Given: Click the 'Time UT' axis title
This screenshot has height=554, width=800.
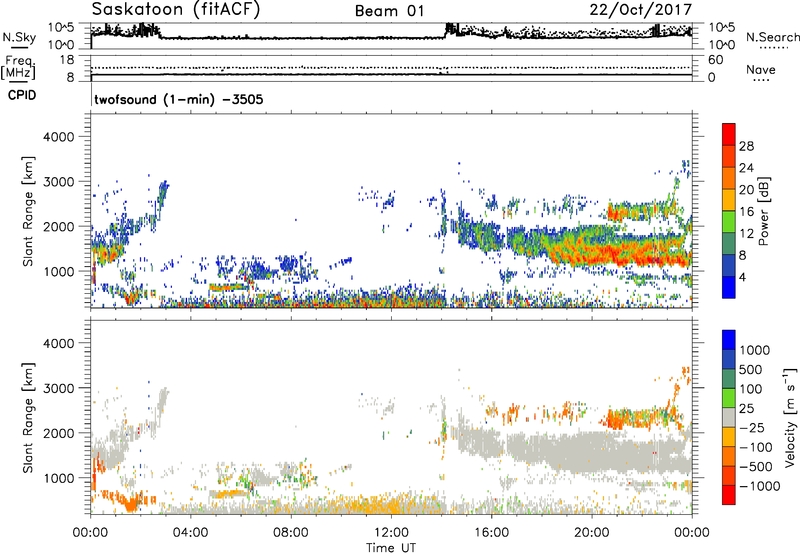Looking at the screenshot, I should point(391,548).
